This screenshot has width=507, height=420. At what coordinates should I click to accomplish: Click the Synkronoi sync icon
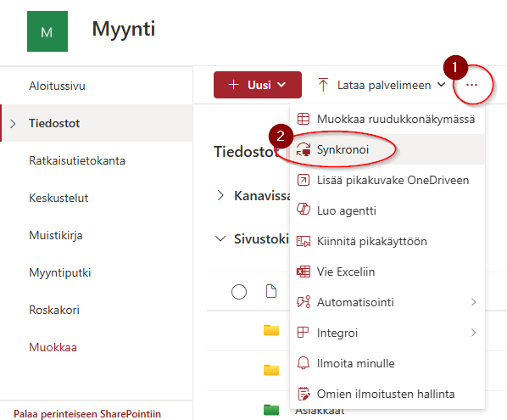(304, 149)
